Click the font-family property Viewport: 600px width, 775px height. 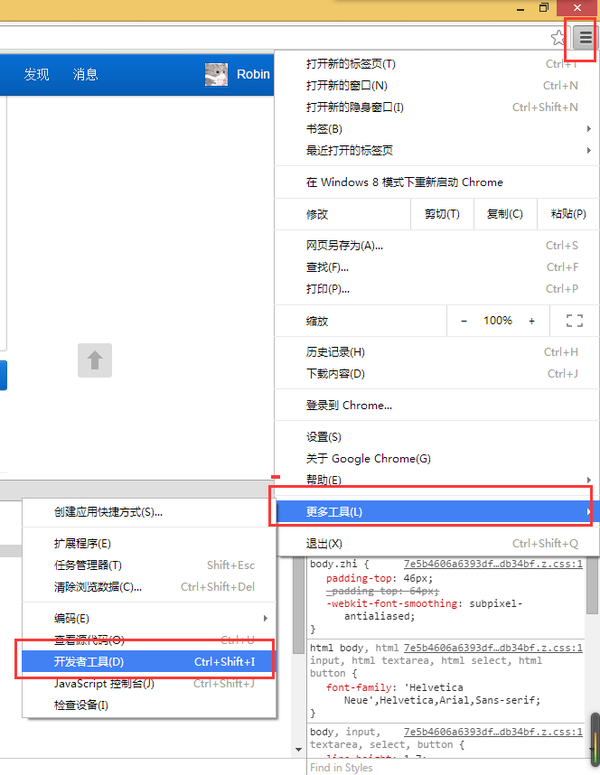pos(359,688)
